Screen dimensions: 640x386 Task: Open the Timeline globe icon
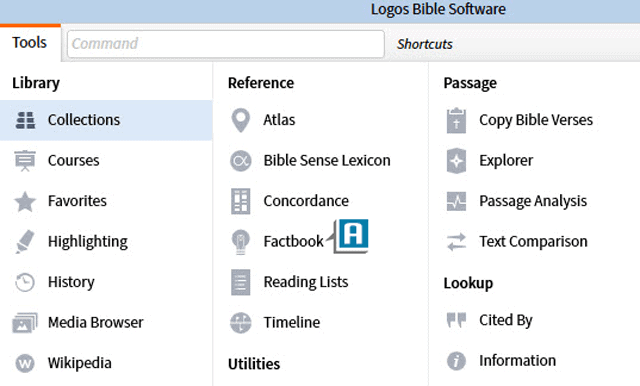(240, 323)
